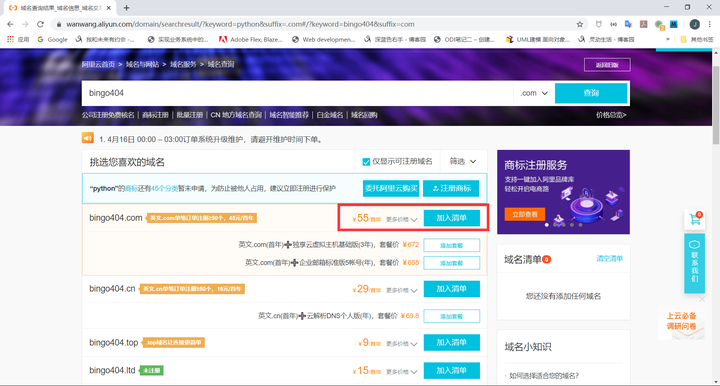Expand more prices for bingo404.top
720x386 pixels.
click(x=402, y=344)
